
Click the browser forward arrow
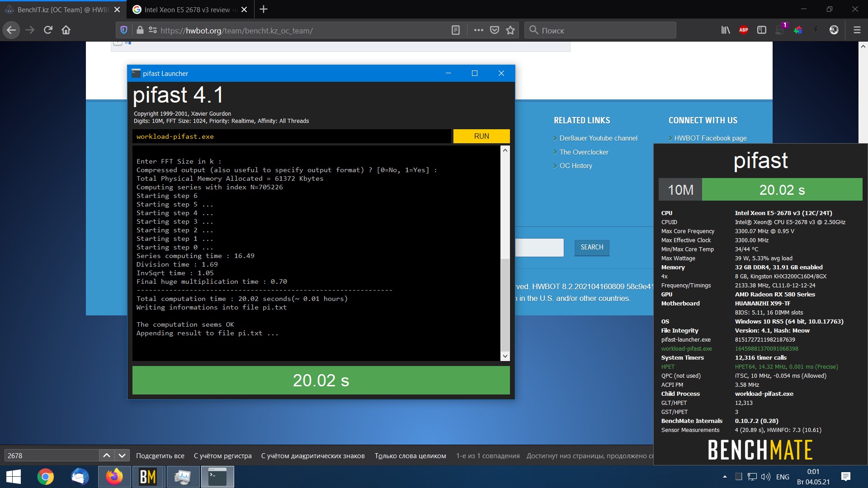30,30
